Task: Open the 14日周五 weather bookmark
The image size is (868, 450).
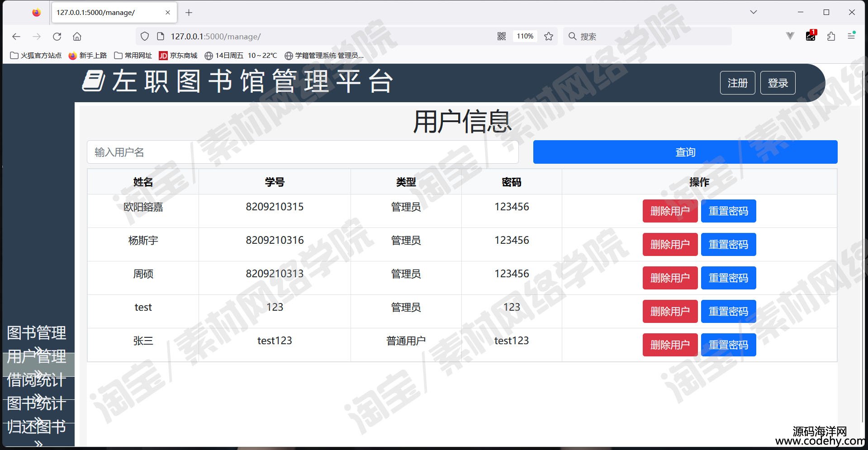Action: pos(241,56)
